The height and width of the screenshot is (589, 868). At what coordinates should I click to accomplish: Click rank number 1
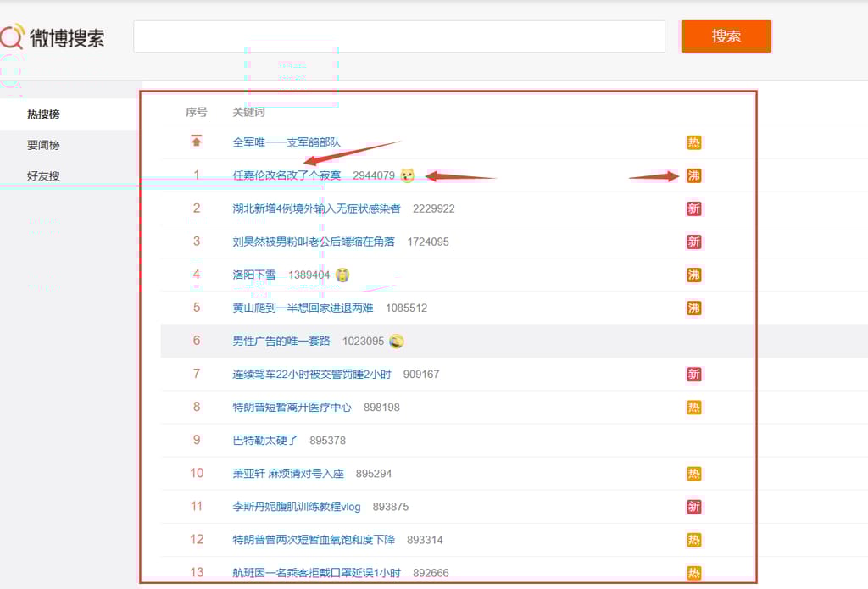point(197,175)
